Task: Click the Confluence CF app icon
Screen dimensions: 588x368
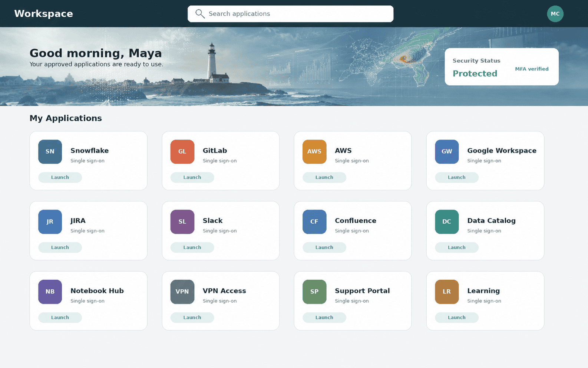Action: pyautogui.click(x=314, y=222)
